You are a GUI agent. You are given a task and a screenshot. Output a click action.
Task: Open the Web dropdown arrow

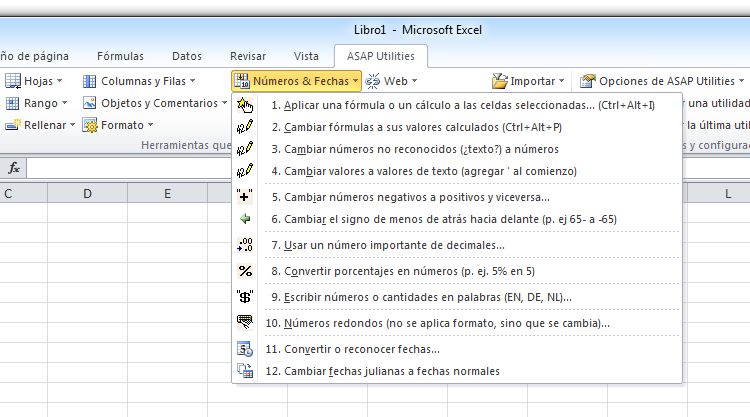[414, 81]
